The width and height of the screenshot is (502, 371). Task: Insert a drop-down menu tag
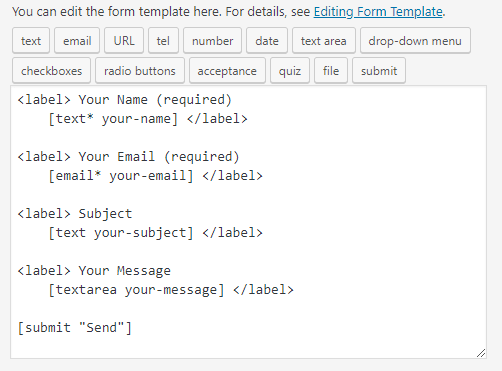click(415, 41)
